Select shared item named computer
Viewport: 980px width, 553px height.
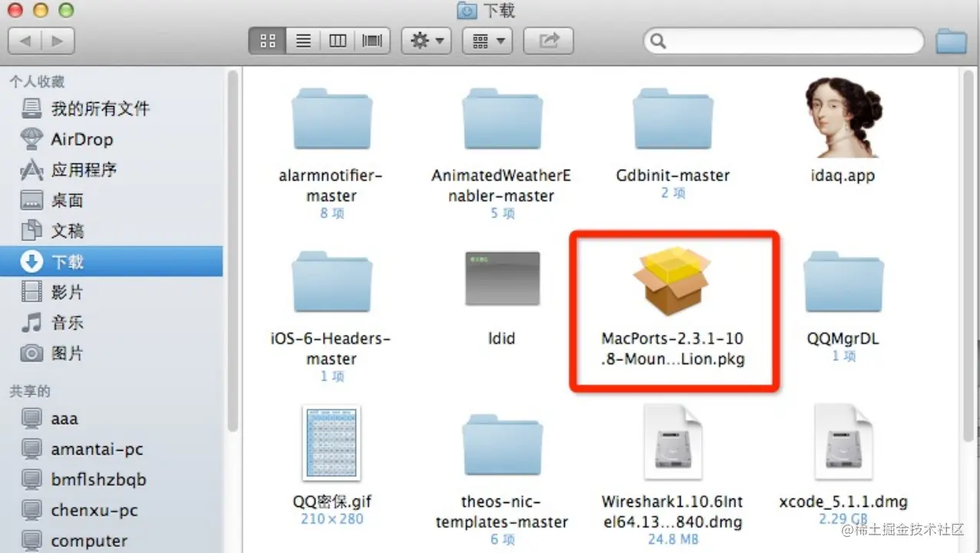111,540
